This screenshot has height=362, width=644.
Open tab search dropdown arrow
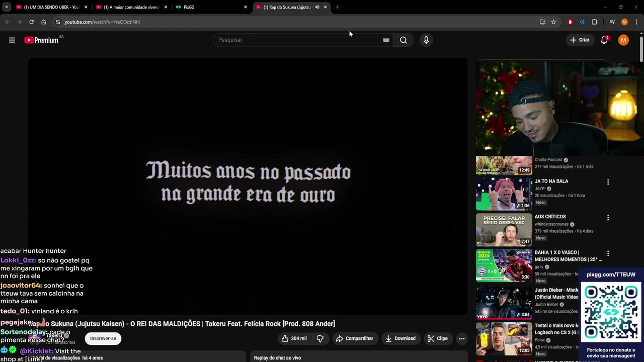[6, 7]
